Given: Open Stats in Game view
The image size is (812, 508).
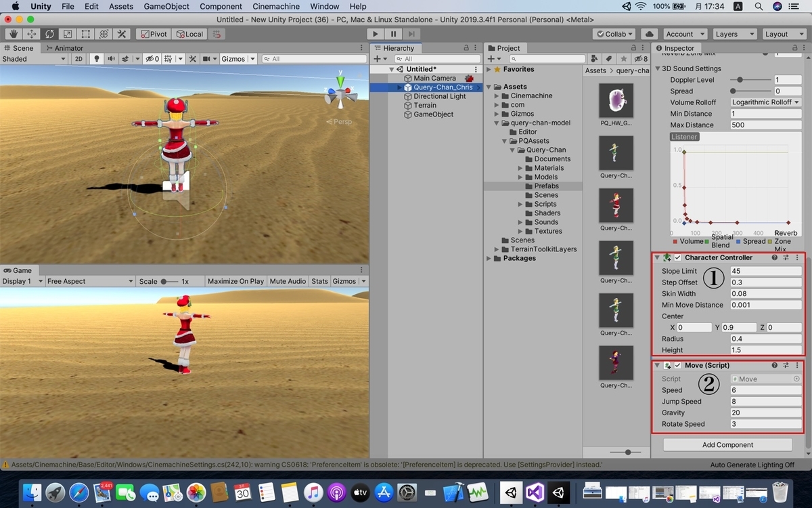Looking at the screenshot, I should (319, 281).
